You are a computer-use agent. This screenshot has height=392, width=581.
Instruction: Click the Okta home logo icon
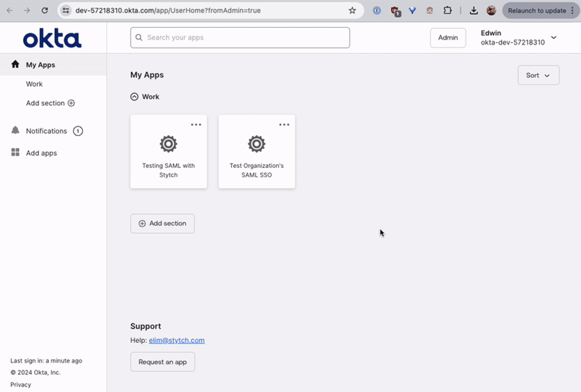pos(52,38)
